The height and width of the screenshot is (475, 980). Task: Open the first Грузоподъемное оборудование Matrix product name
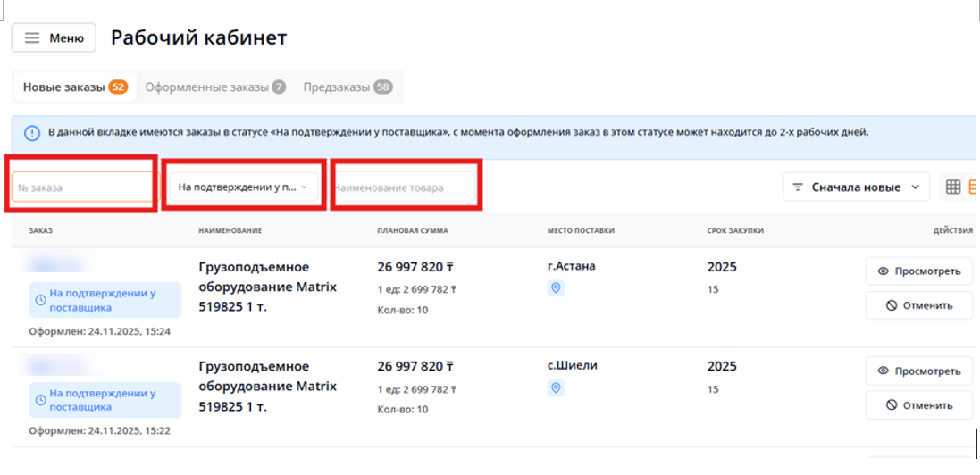[x=266, y=287]
